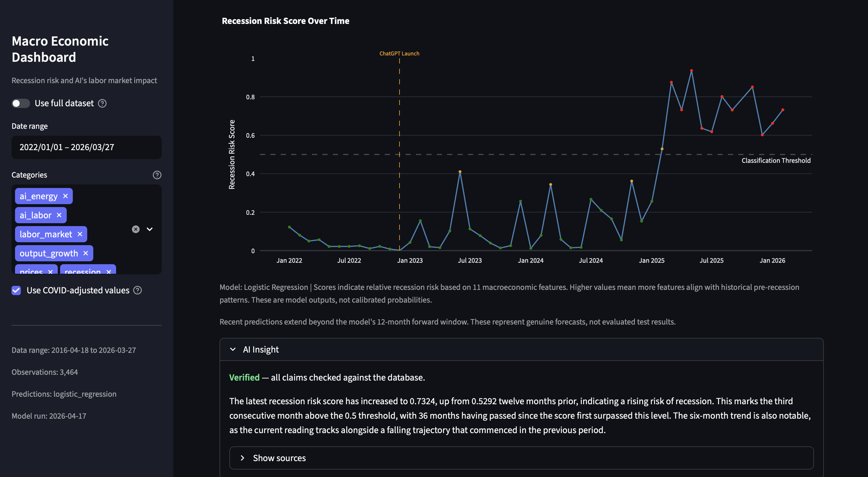Click the ai_labor tag text

[35, 215]
